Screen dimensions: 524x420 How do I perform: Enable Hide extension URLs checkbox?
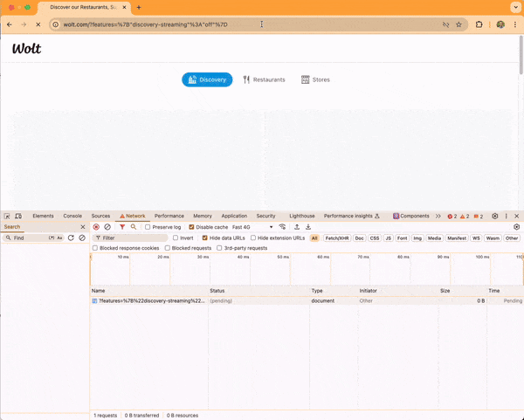tap(253, 238)
